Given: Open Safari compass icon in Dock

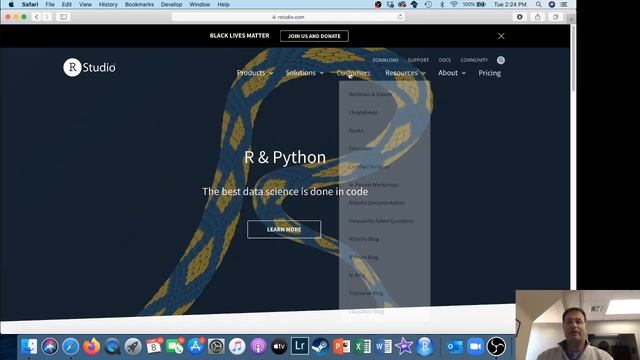Looking at the screenshot, I should pyautogui.click(x=71, y=347).
